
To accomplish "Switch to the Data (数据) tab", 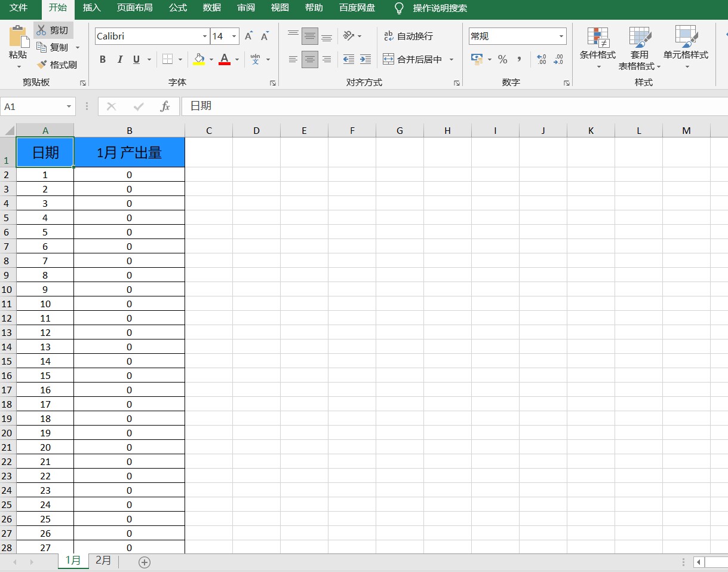I will [212, 8].
